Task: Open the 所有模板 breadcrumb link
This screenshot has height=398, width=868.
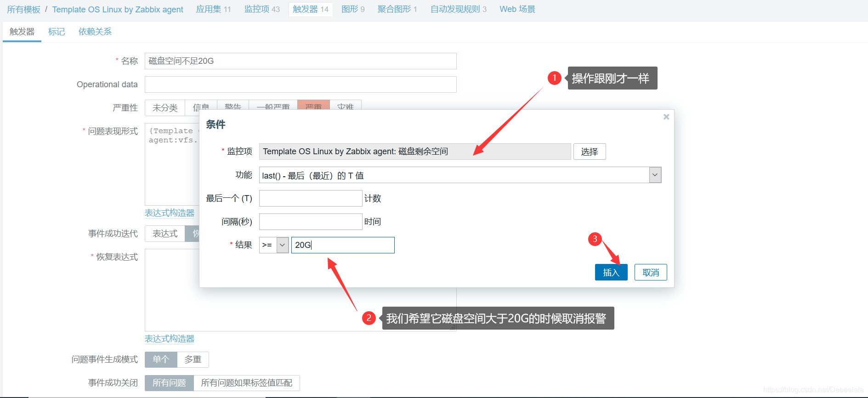Action: (23, 9)
